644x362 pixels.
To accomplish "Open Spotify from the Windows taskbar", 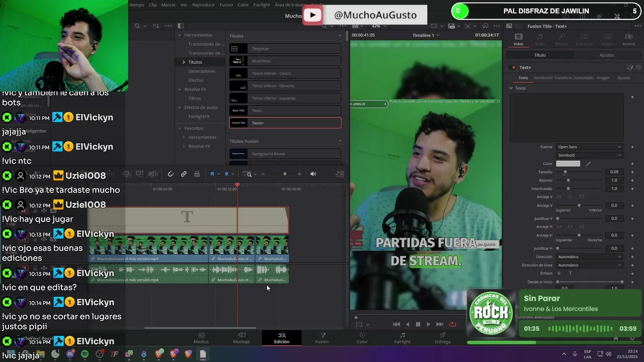I will point(85,354).
